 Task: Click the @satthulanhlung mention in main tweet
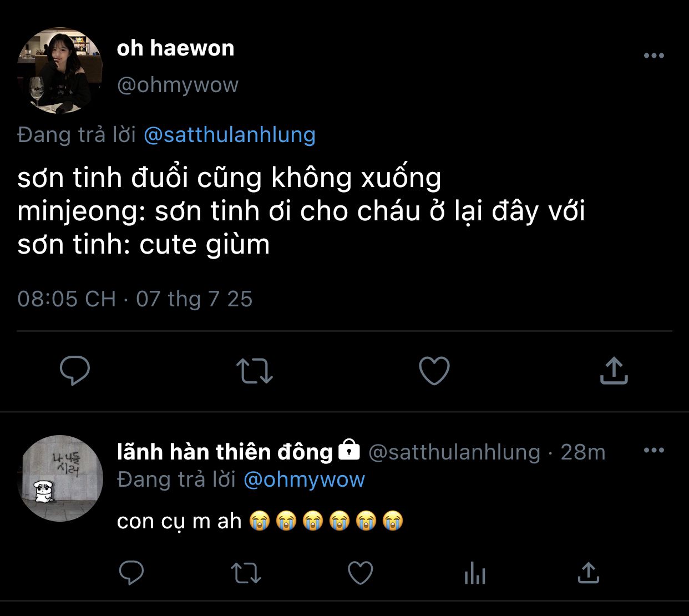230,135
